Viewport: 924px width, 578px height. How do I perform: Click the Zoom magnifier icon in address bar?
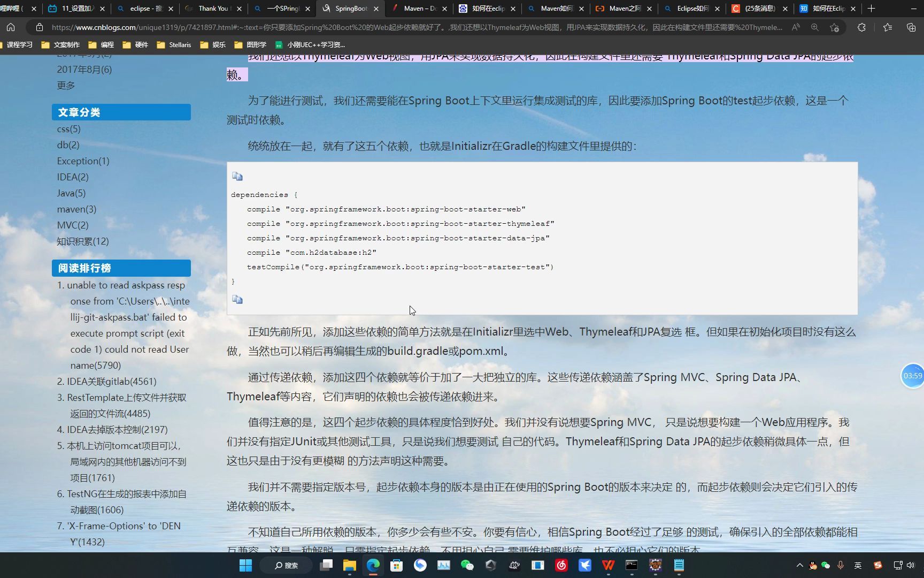815,27
